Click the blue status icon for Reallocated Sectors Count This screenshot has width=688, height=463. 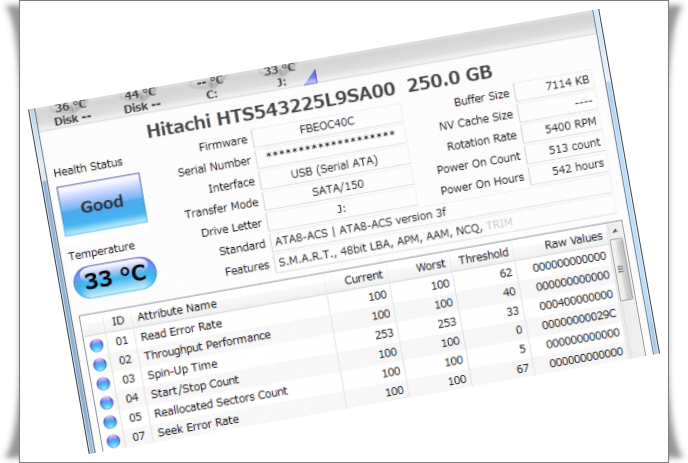point(110,421)
